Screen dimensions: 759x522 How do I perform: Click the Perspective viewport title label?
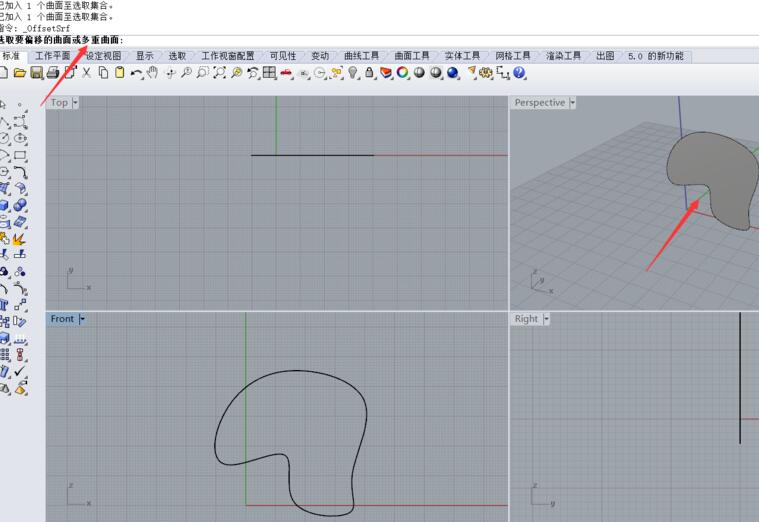[x=539, y=103]
